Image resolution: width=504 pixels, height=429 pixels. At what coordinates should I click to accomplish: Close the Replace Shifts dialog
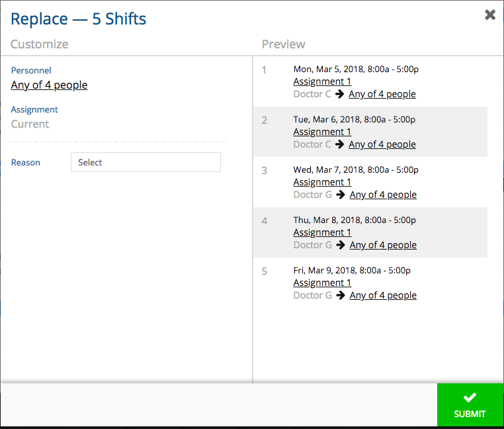[490, 15]
